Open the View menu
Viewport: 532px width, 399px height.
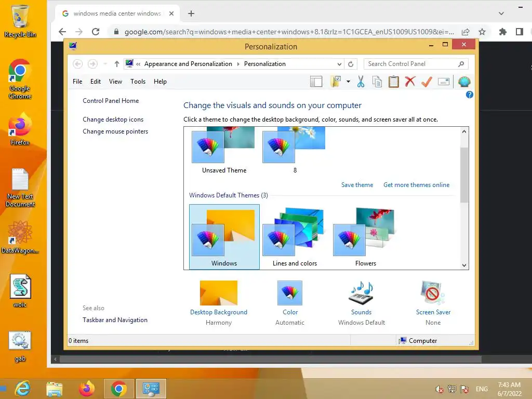(x=115, y=82)
